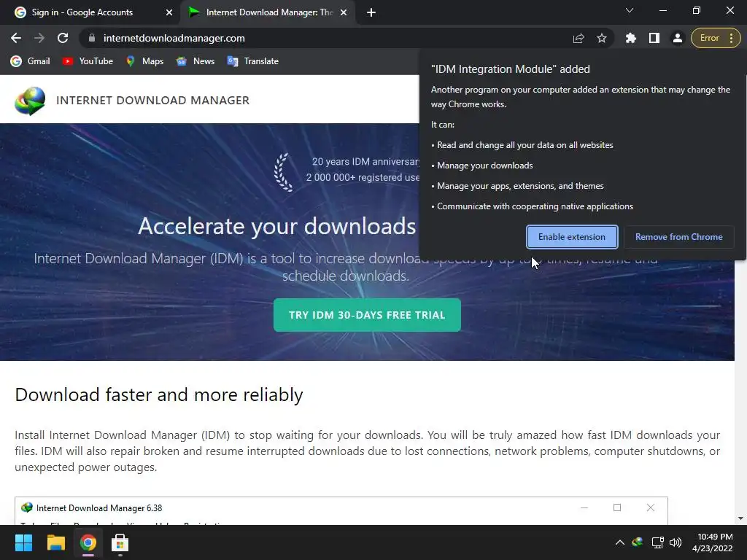
Task: Open the clock showing 10:49 PM
Action: (x=712, y=542)
